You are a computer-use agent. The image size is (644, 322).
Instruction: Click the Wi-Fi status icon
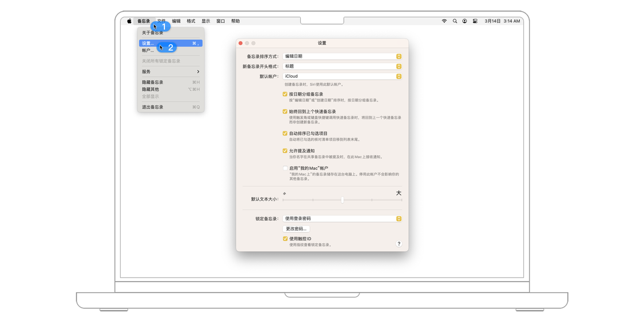444,21
